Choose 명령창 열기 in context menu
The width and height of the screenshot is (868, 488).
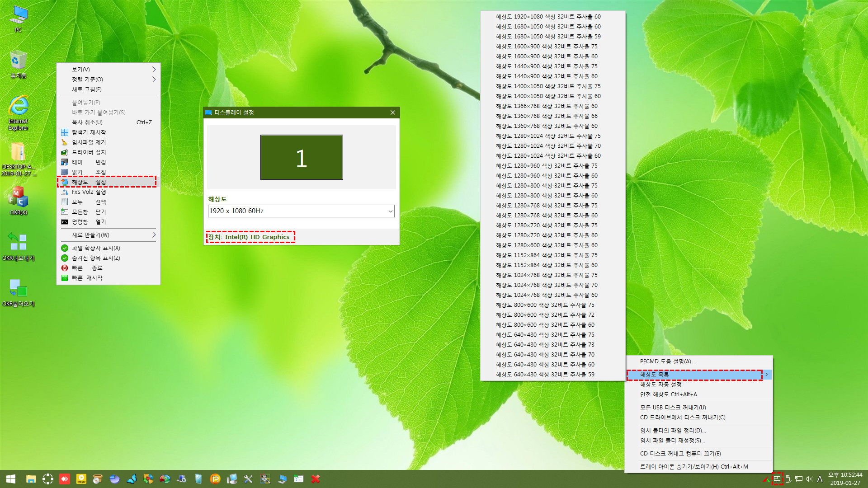[108, 222]
